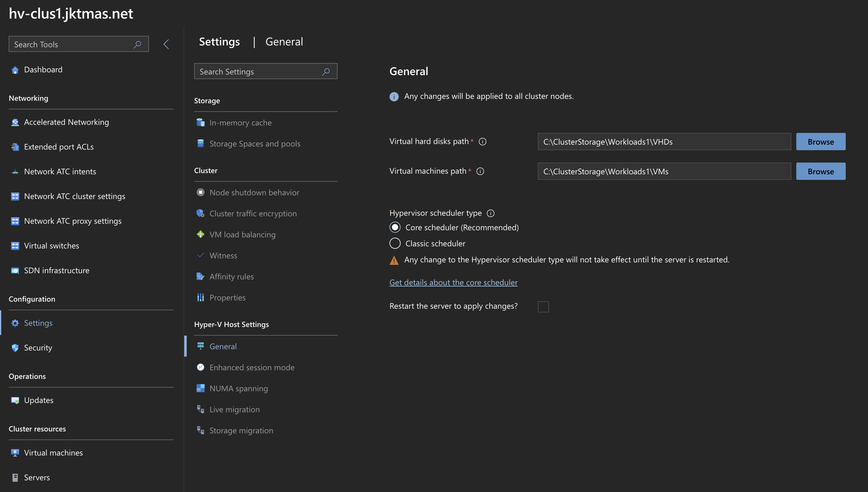
Task: Select Core scheduler (Recommended) radio button
Action: point(395,227)
